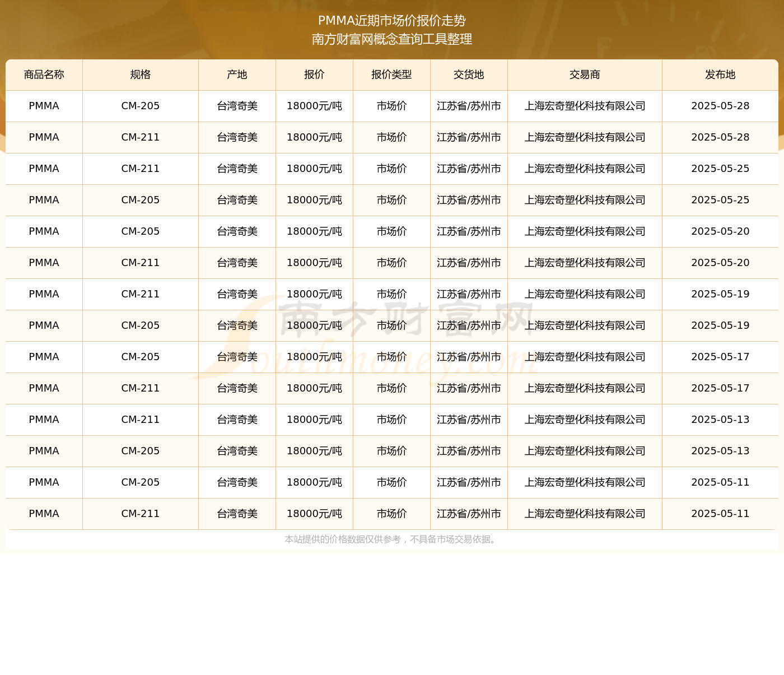
Task: Click the 2025-05-19 date of the CM-205 row
Action: (x=720, y=325)
